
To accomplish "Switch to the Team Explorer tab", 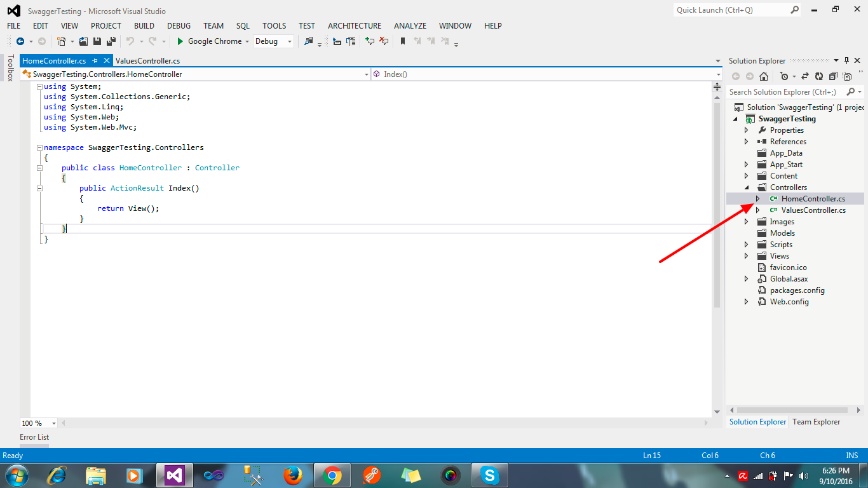I will click(816, 422).
